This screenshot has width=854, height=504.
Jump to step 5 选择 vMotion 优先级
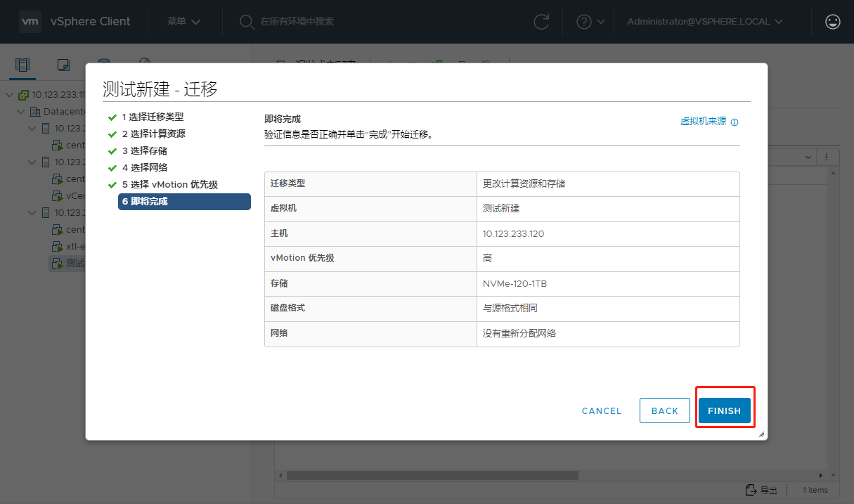[169, 184]
